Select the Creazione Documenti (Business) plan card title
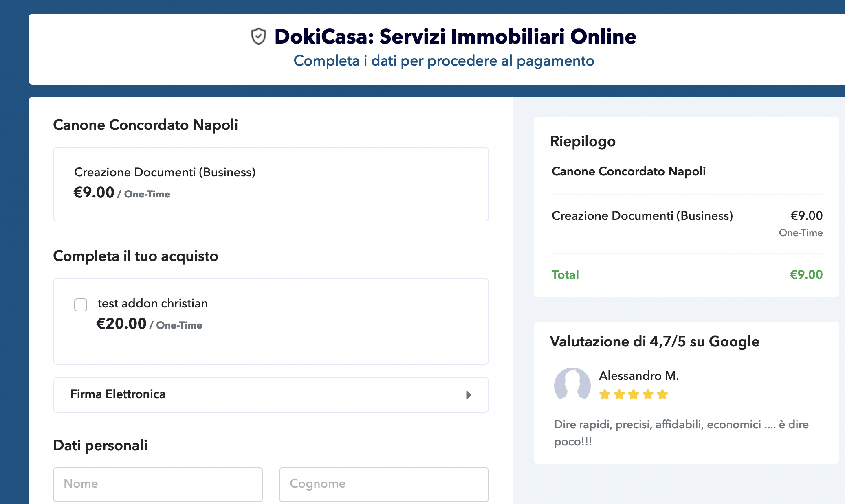Viewport: 845px width, 504px height. pos(165,172)
